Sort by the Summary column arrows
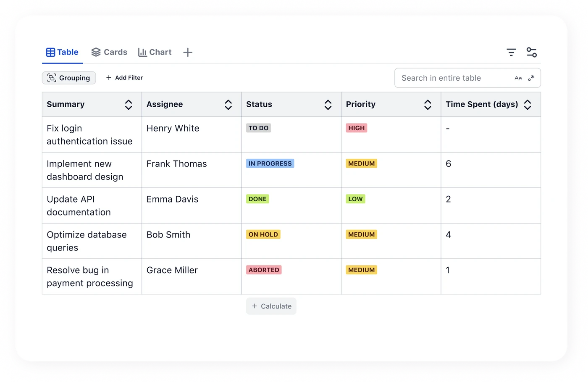The height and width of the screenshot is (382, 588). [x=129, y=105]
